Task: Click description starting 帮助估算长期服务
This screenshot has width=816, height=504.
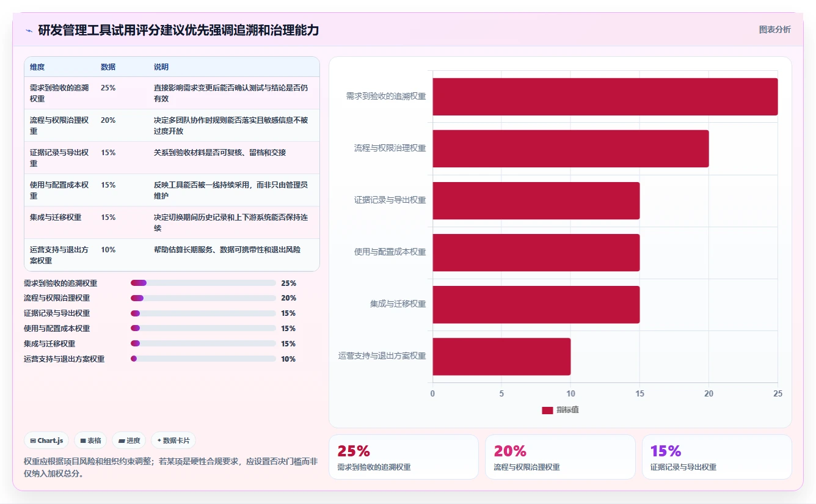Action: pyautogui.click(x=227, y=250)
